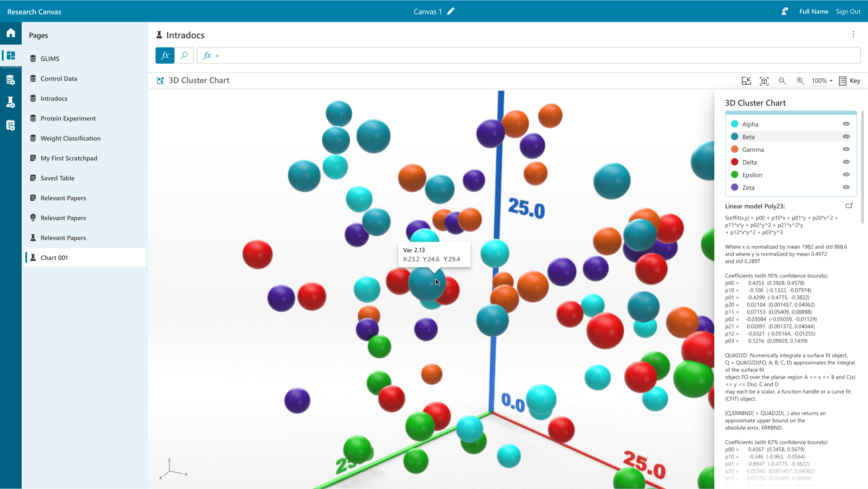Viewport: 868px width, 489px height.
Task: Select the search/magnifier tool icon
Action: [184, 56]
